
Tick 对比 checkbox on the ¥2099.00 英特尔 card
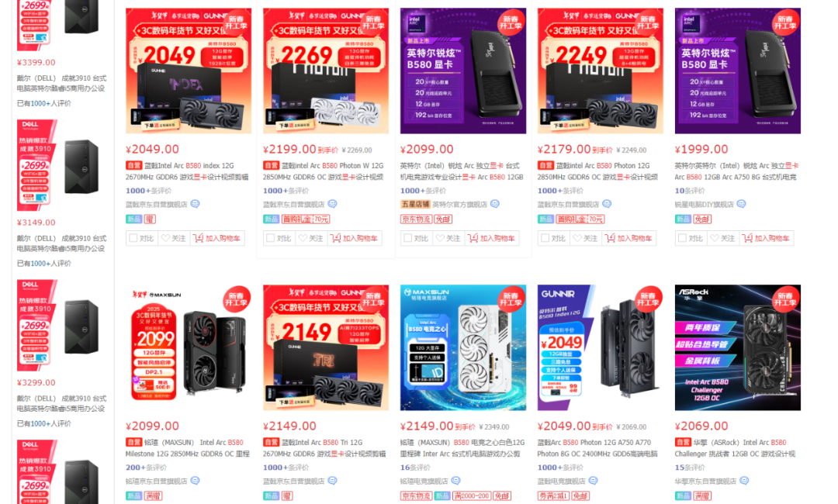[408, 238]
